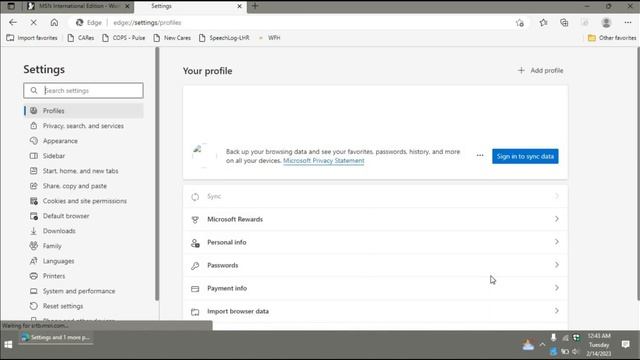The height and width of the screenshot is (360, 640).
Task: Expand Import browser data chevron
Action: click(x=557, y=311)
